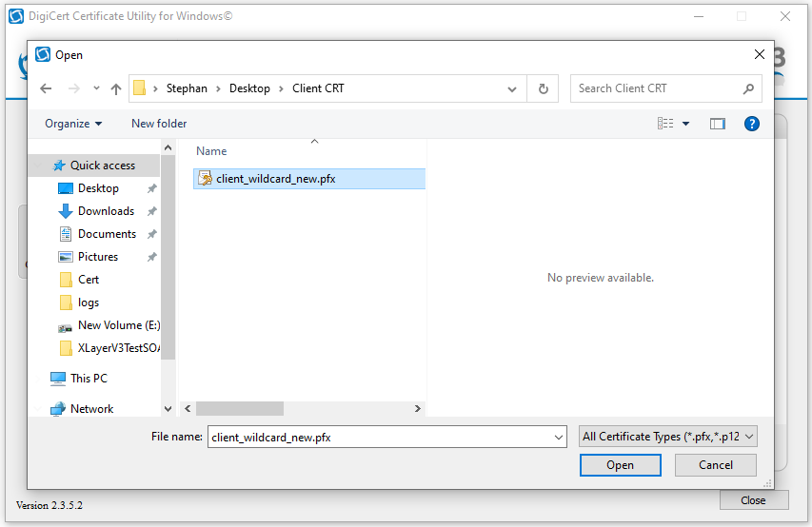Close the Open dialog with X

pos(760,54)
